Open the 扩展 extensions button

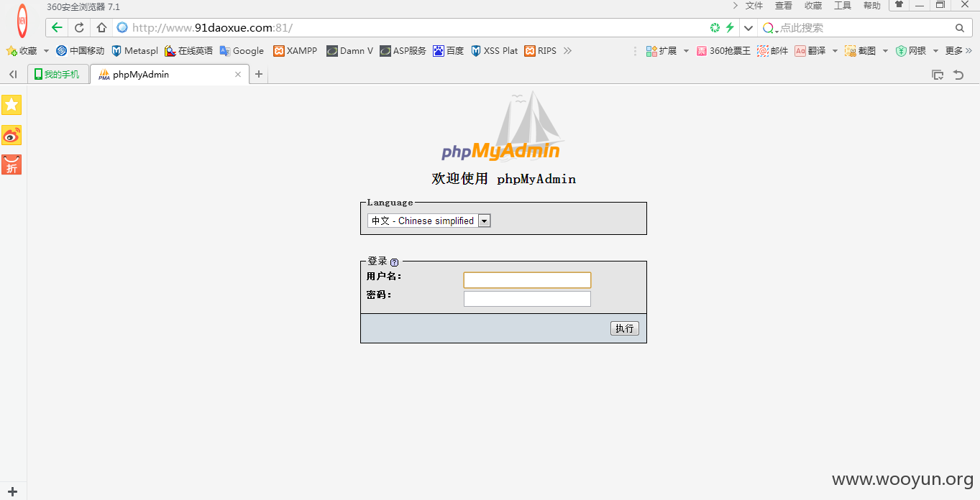(x=661, y=51)
